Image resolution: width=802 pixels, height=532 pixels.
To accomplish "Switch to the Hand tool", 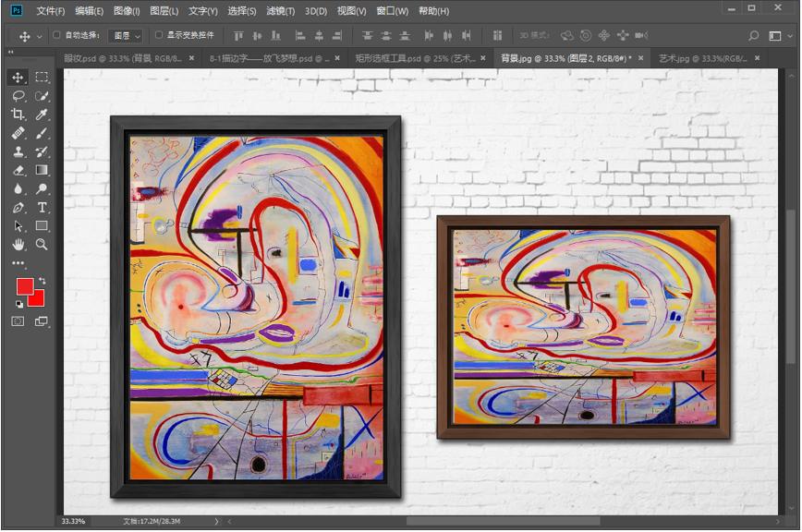I will (18, 245).
